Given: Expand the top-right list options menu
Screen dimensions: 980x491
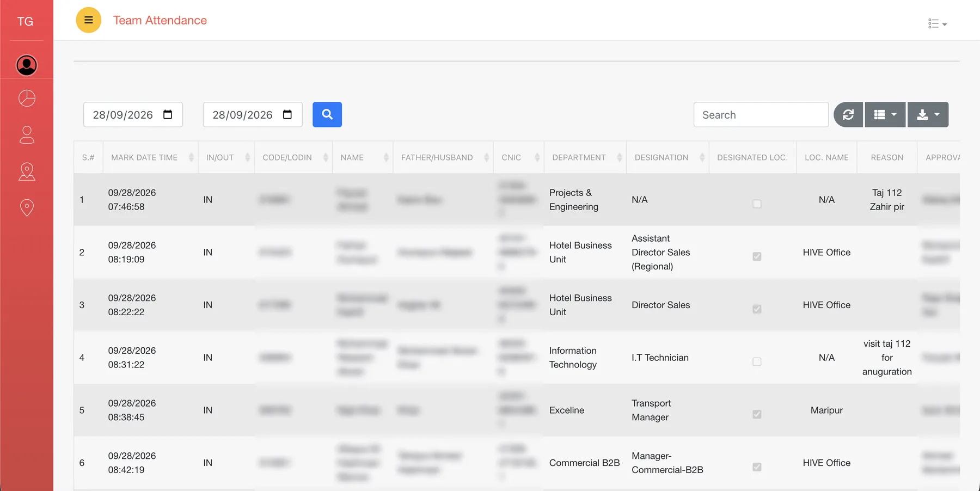Looking at the screenshot, I should point(938,23).
